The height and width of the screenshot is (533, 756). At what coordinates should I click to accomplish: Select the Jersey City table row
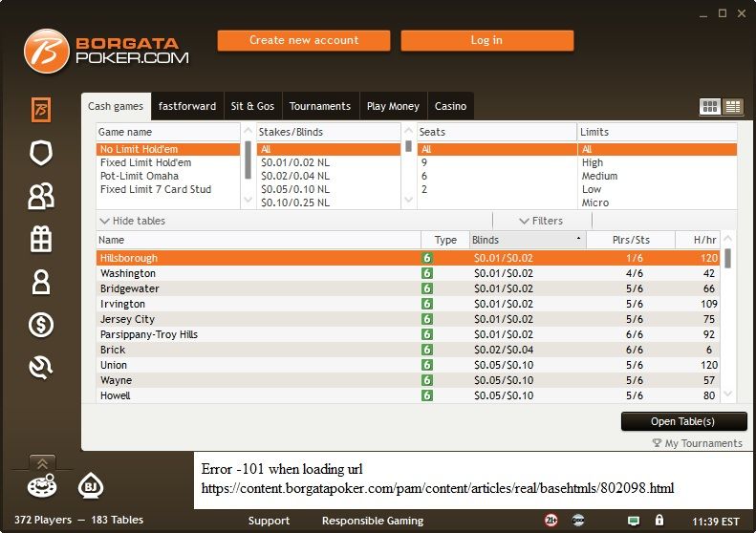(408, 319)
